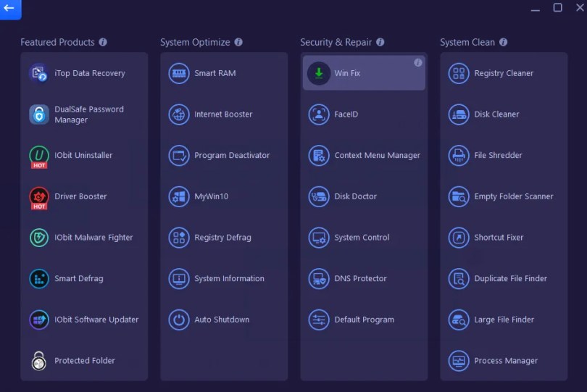Click the 'System Control' label

362,238
